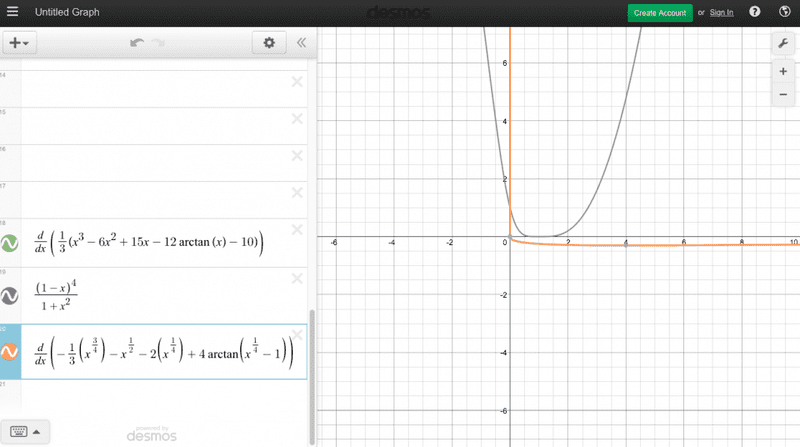Click the redo arrow icon
This screenshot has width=800, height=447.
click(x=158, y=43)
